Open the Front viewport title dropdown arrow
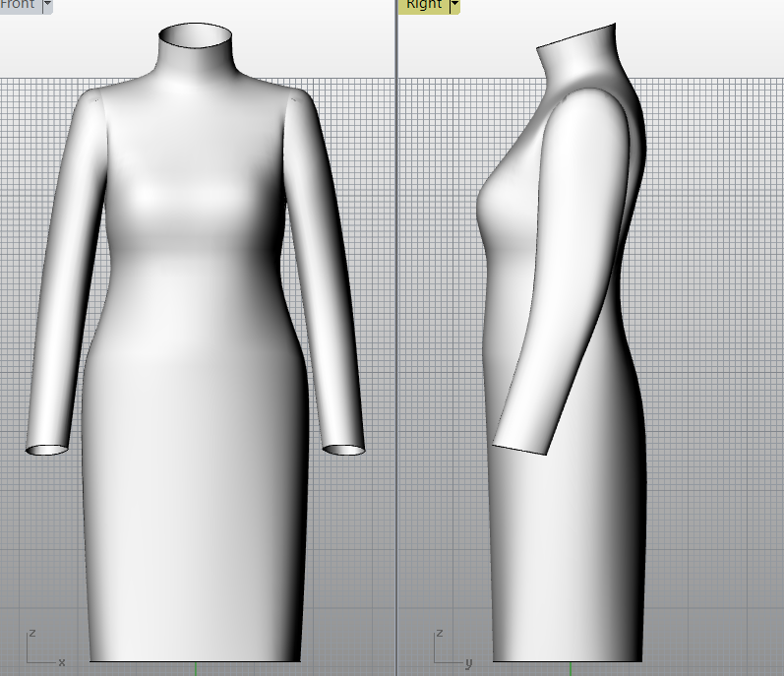 [x=47, y=6]
